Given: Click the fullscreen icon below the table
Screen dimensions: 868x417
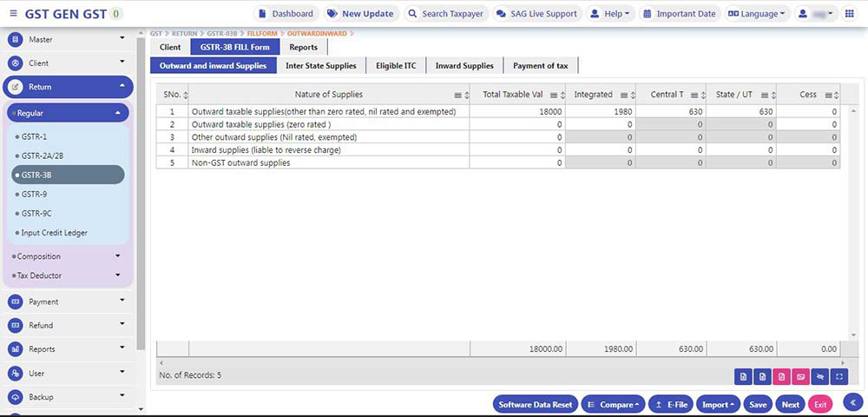Looking at the screenshot, I should tap(839, 376).
